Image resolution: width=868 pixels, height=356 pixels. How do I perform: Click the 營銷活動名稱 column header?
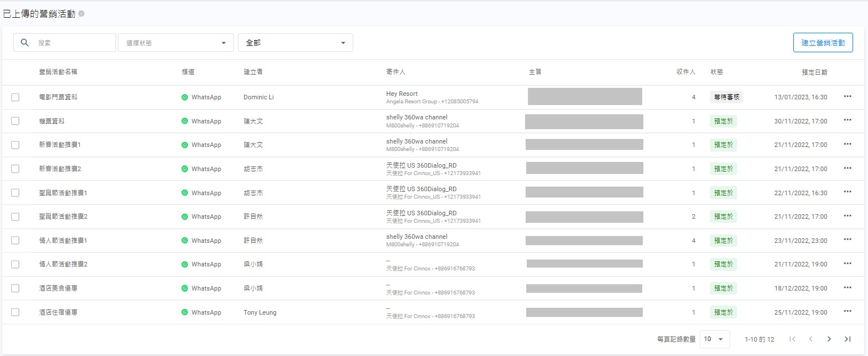[x=58, y=72]
